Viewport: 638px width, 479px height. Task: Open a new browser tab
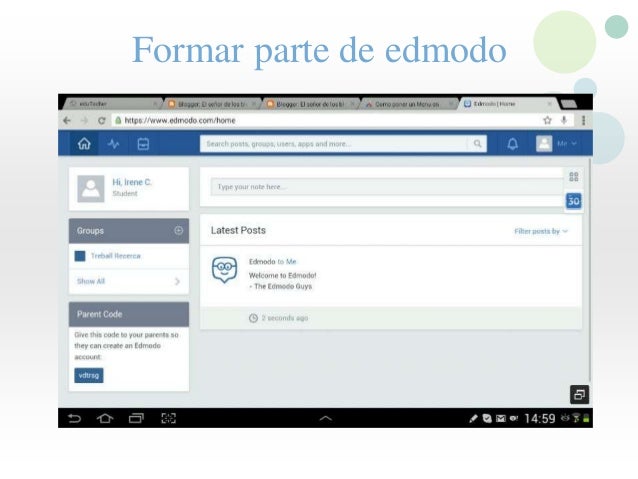pos(569,104)
